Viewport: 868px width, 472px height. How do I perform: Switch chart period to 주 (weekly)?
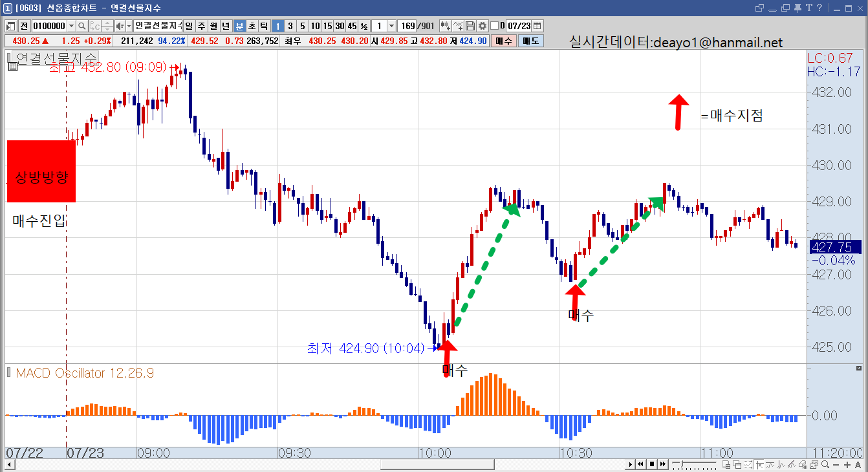(201, 26)
